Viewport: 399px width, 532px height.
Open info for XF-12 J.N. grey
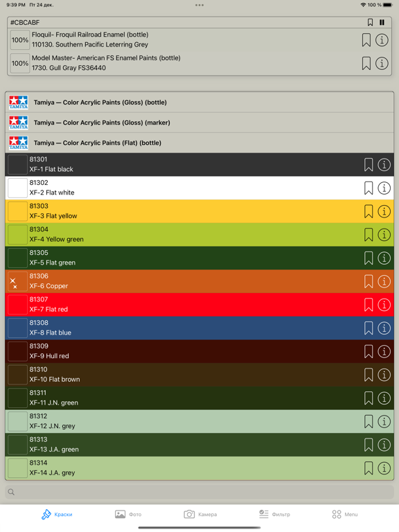384,422
